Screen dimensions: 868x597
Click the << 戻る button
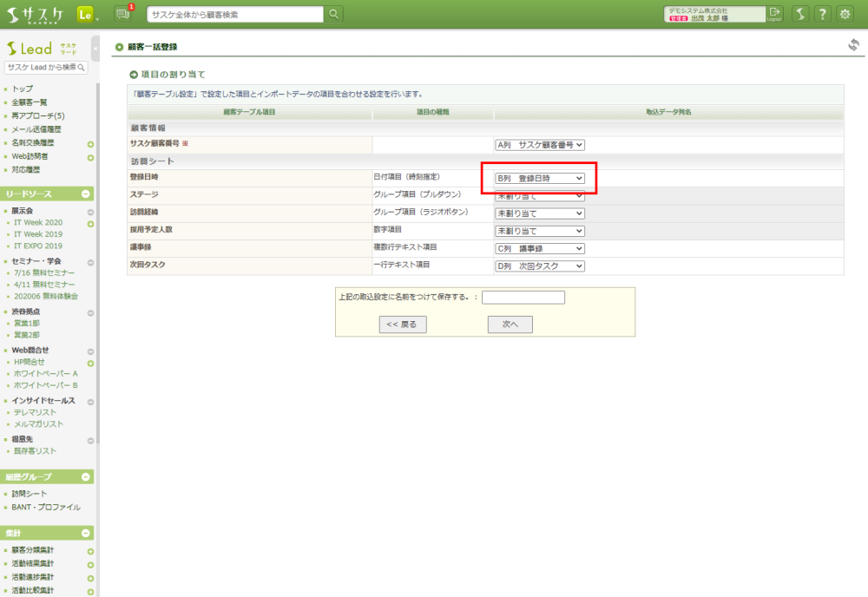point(402,325)
